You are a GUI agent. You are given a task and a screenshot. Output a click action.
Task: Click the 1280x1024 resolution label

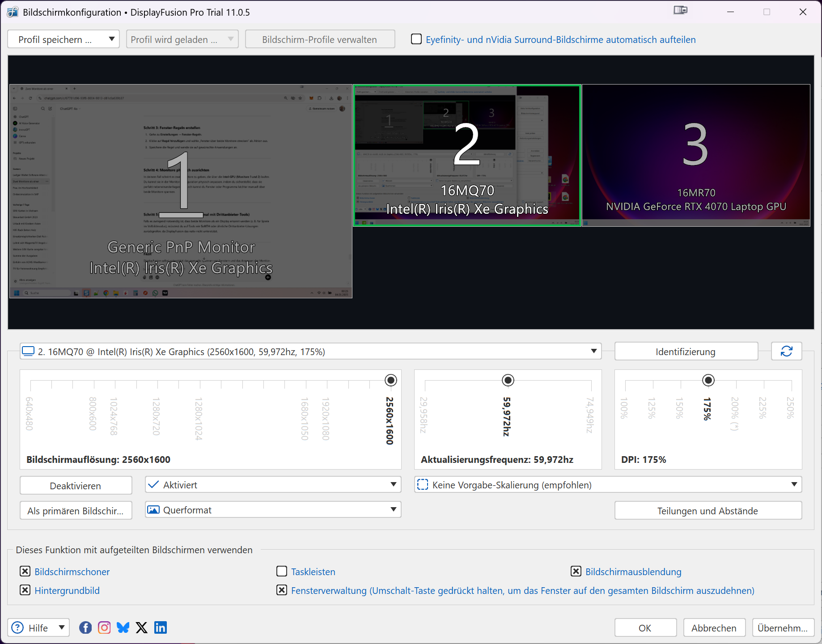(x=199, y=419)
